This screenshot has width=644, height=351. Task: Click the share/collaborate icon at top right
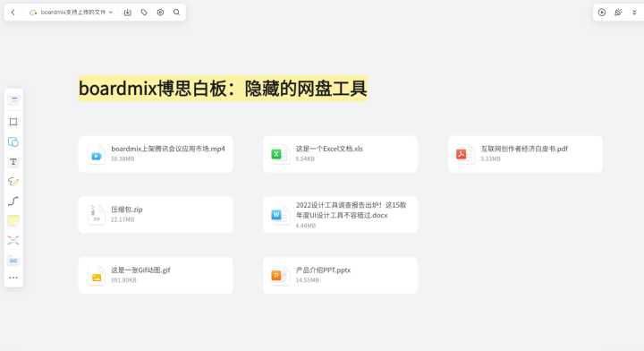tap(618, 13)
